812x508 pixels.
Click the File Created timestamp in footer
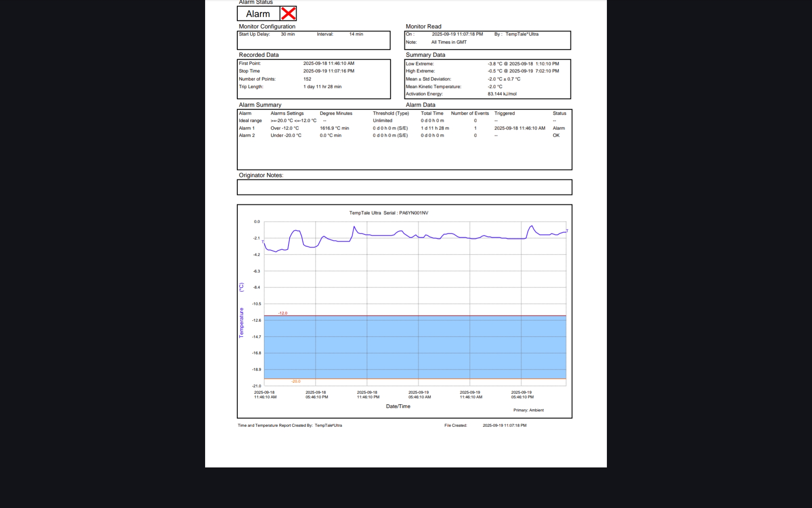click(x=504, y=425)
